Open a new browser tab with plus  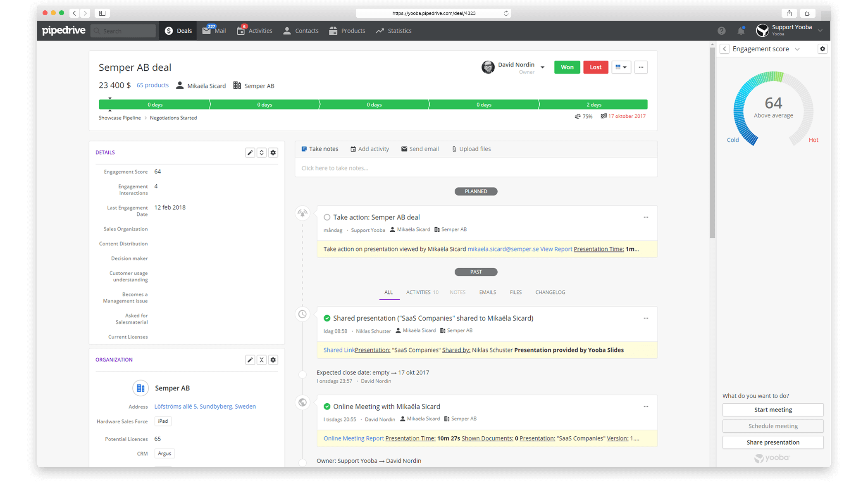(825, 16)
